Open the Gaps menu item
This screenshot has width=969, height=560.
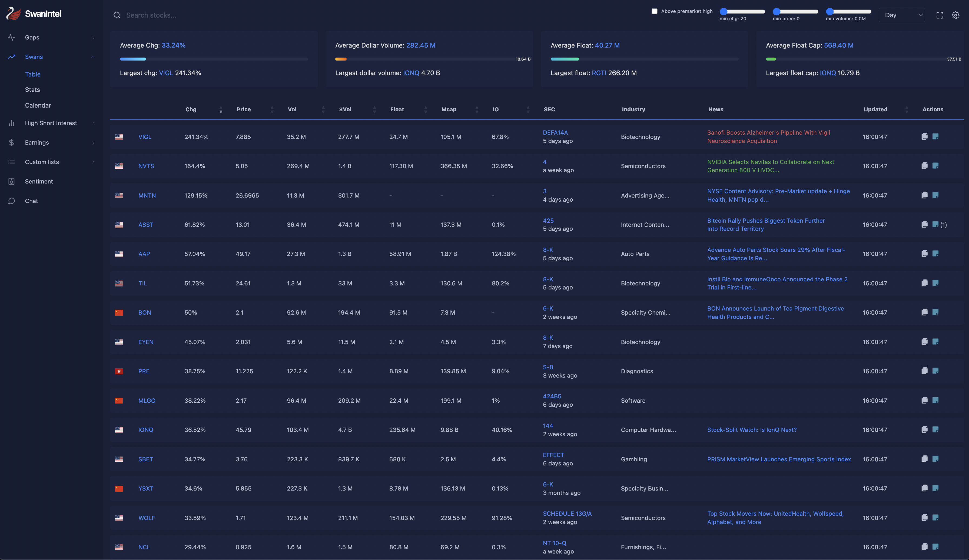[x=32, y=37]
